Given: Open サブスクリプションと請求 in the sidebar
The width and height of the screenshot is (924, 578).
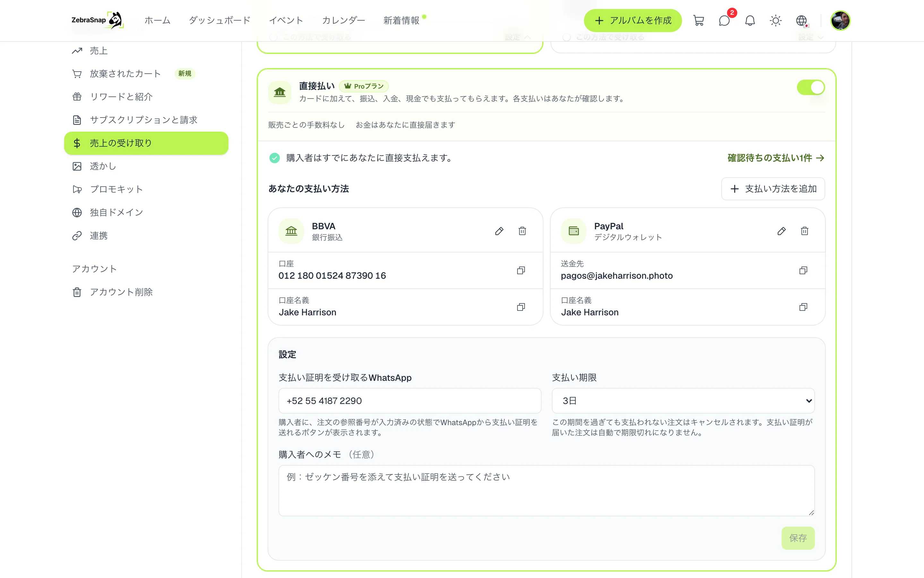Looking at the screenshot, I should (x=146, y=120).
